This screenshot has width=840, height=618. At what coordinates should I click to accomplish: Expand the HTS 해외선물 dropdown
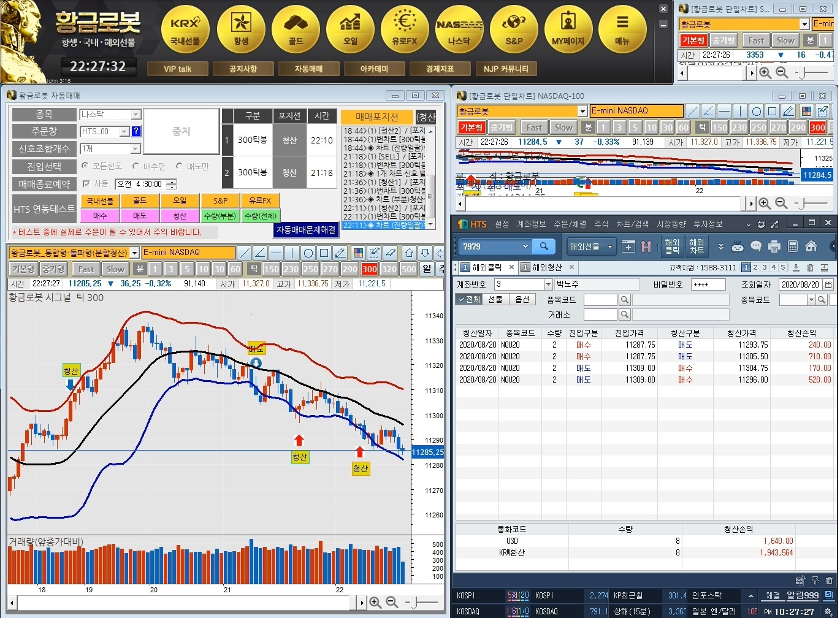pyautogui.click(x=610, y=246)
